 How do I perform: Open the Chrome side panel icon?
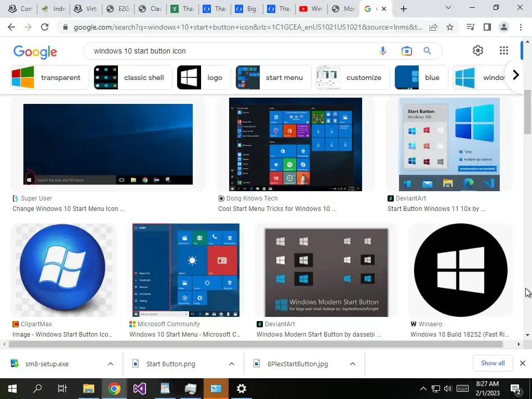487,27
